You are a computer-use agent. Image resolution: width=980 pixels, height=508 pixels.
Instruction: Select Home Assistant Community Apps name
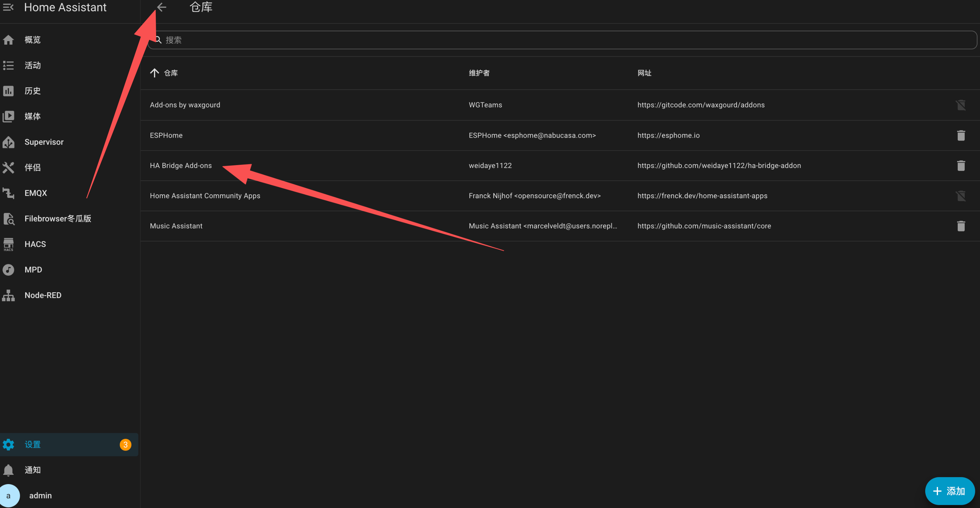coord(205,196)
